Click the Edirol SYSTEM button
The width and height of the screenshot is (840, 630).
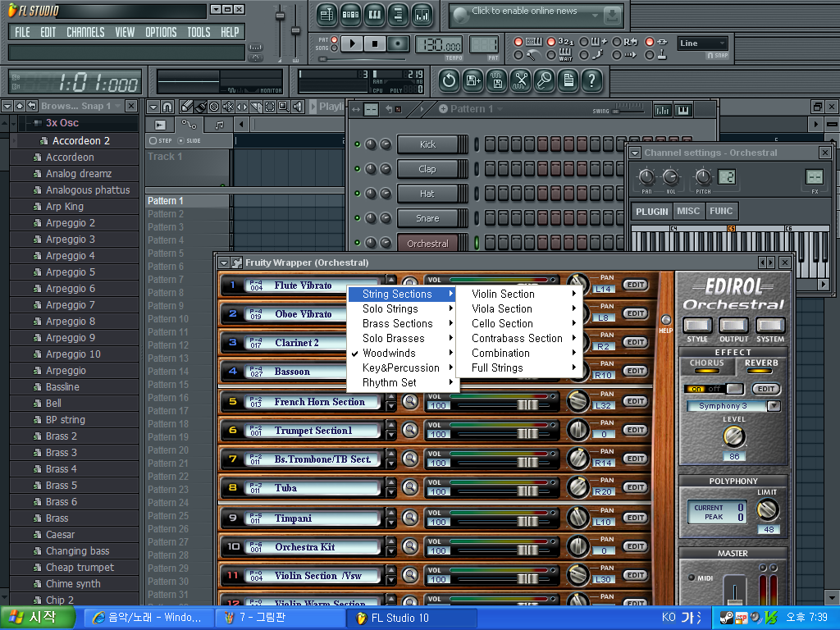click(x=769, y=325)
